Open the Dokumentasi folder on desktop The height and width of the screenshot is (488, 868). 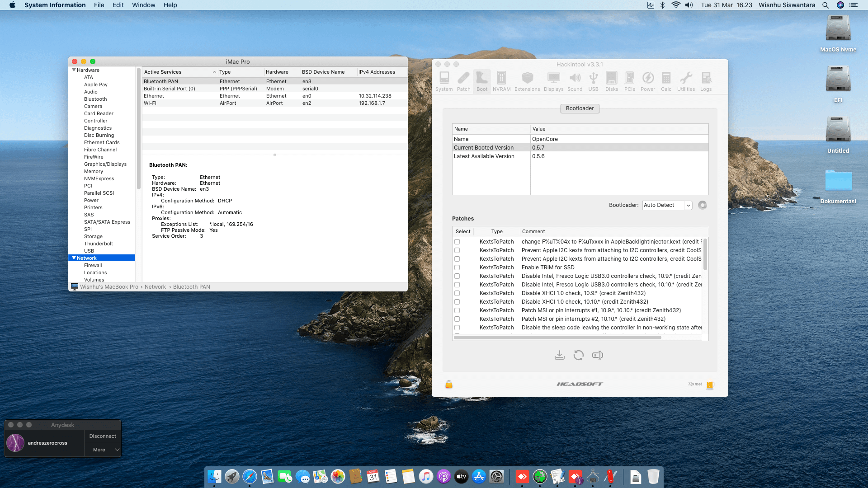click(838, 186)
